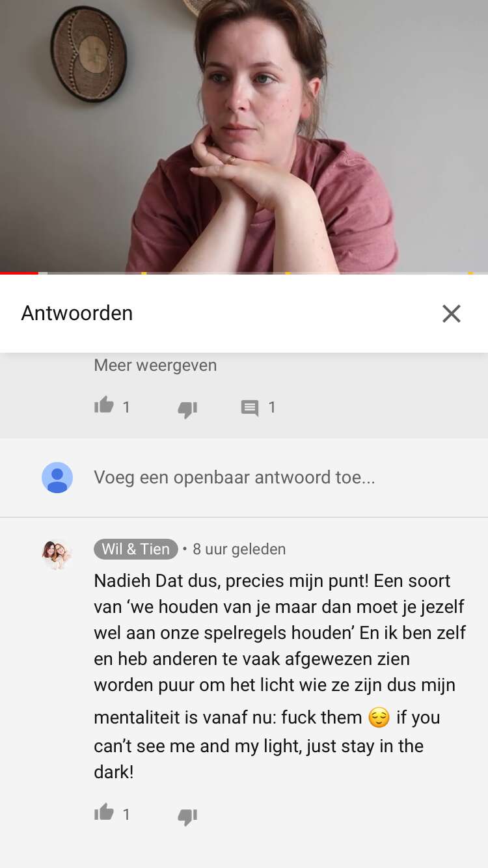This screenshot has height=868, width=488.
Task: Open replies icon on parent comment
Action: pyautogui.click(x=250, y=408)
